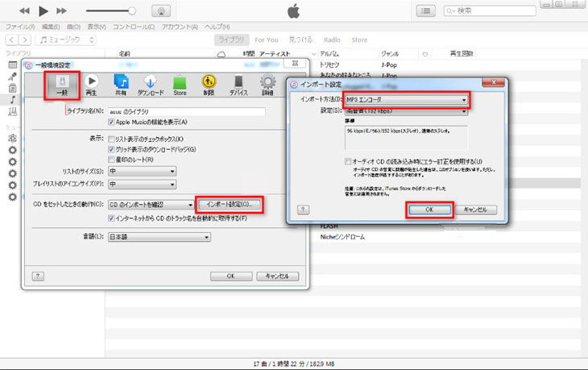
Task: Open the 編集 menu
Action: pos(51,27)
